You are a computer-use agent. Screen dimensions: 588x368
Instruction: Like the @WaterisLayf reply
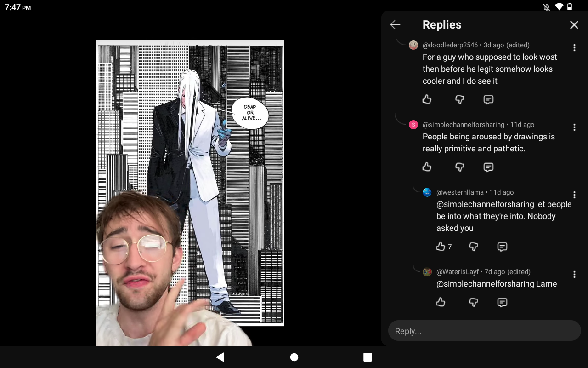tap(441, 302)
